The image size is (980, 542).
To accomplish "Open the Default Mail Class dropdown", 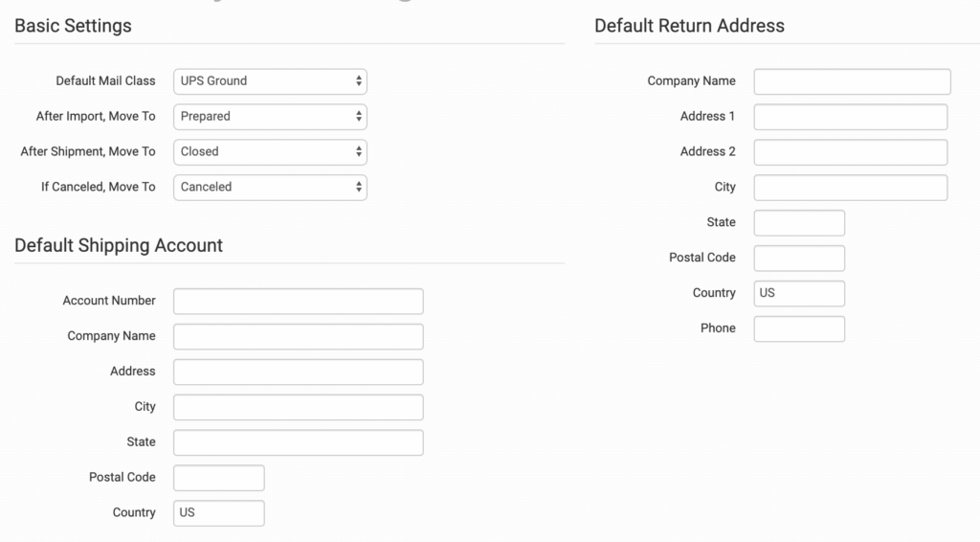I will click(270, 81).
